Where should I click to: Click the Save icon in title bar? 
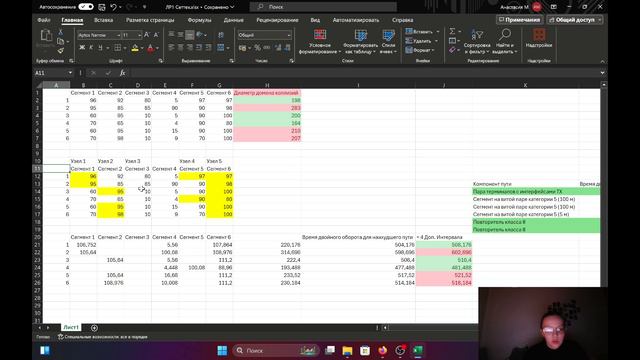(102, 7)
